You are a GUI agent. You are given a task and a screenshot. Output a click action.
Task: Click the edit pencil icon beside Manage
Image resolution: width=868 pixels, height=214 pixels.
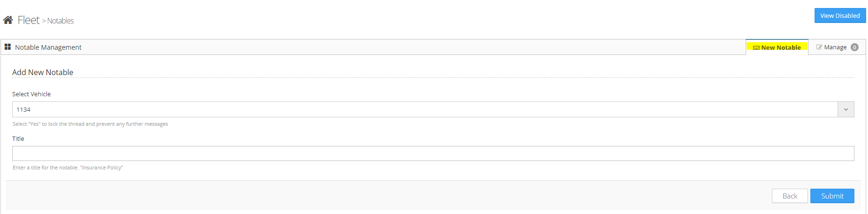pos(819,47)
